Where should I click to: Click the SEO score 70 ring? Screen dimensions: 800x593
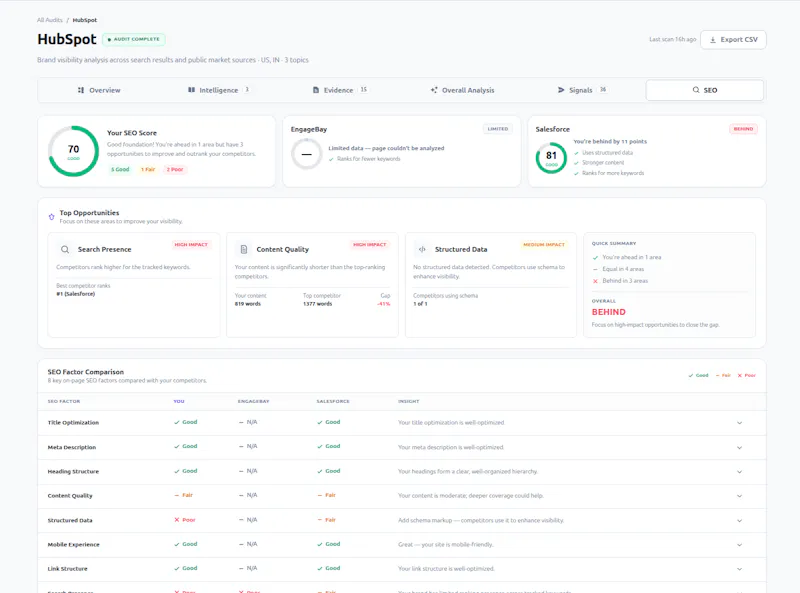(73, 151)
